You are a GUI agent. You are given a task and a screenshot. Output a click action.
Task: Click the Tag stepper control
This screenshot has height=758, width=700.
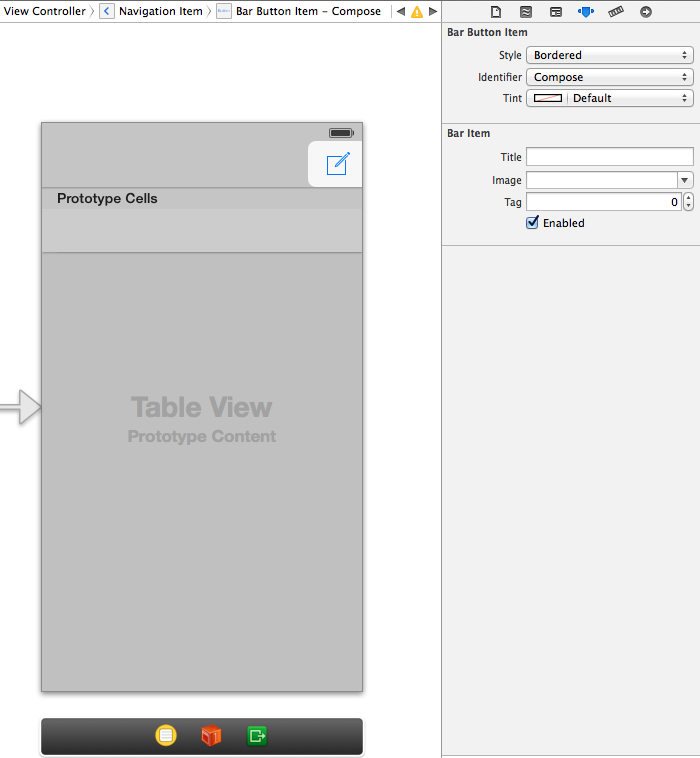coord(688,202)
